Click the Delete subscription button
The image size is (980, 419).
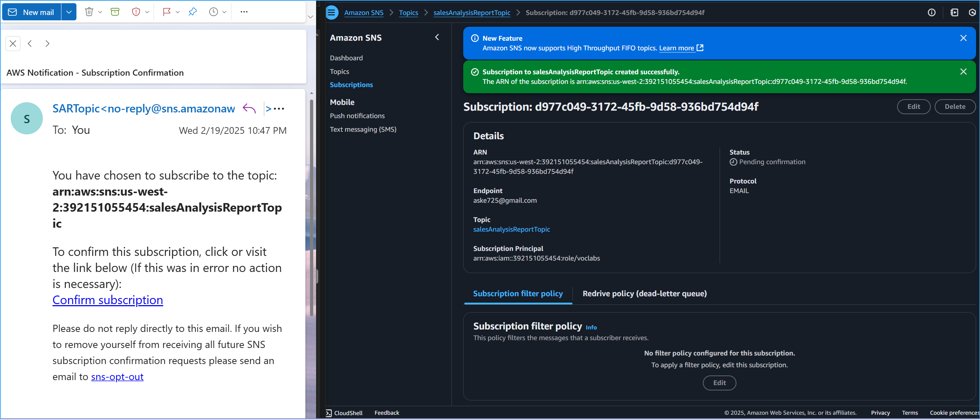tap(955, 106)
